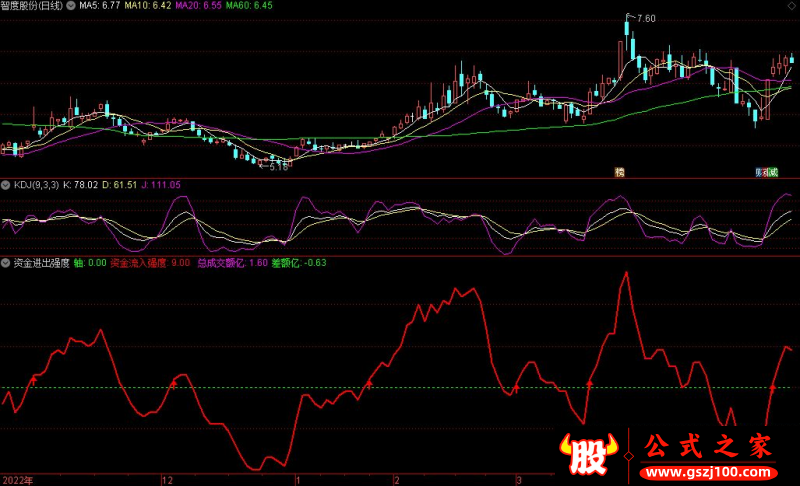Click the 差额亿: -0.63 value

pyautogui.click(x=299, y=263)
